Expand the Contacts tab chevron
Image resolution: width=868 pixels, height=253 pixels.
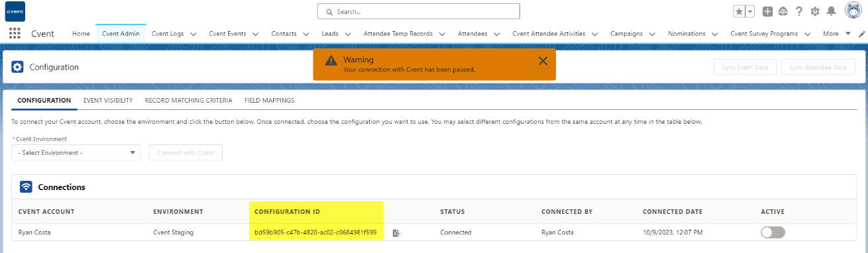pyautogui.click(x=305, y=34)
